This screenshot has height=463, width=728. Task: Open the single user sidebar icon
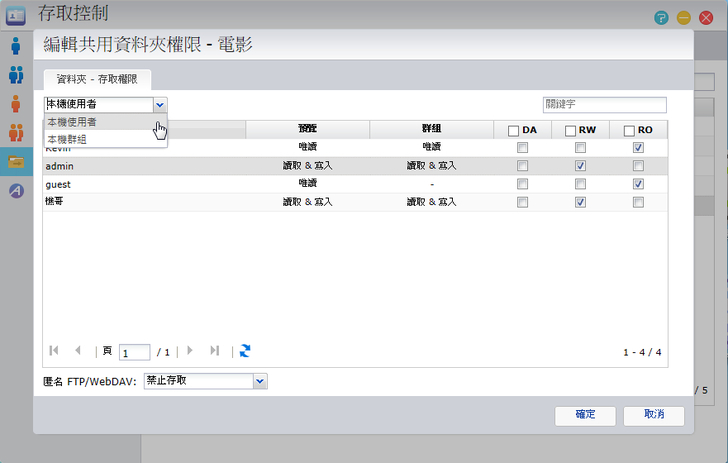16,46
